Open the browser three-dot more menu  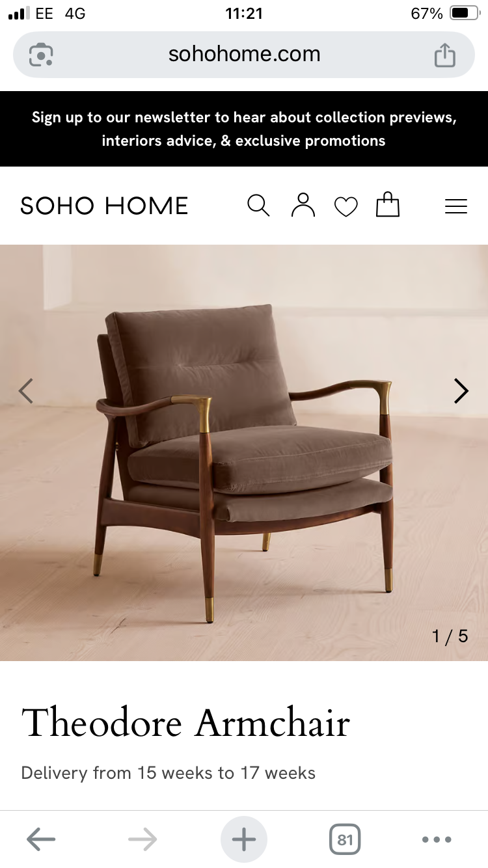[x=437, y=839]
